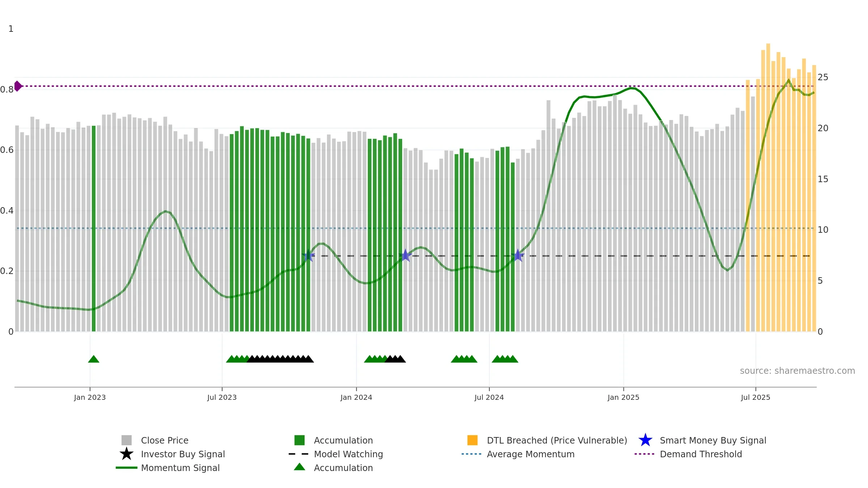Click the first blue star on the momentum line
868x488 pixels.
click(x=308, y=256)
